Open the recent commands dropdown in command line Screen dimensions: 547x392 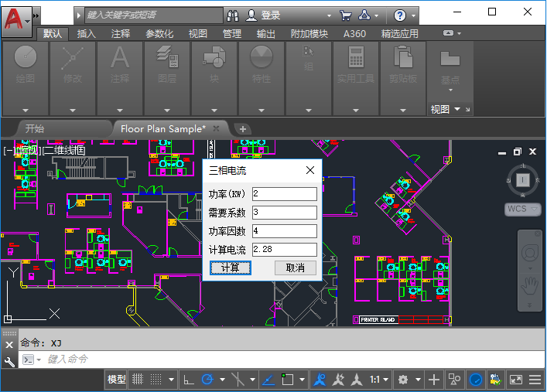click(39, 360)
